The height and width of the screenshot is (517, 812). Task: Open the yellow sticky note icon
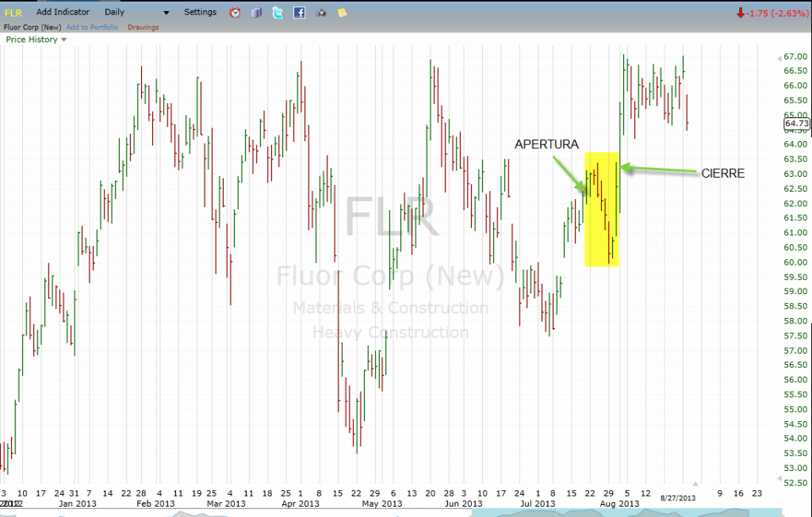[x=342, y=13]
